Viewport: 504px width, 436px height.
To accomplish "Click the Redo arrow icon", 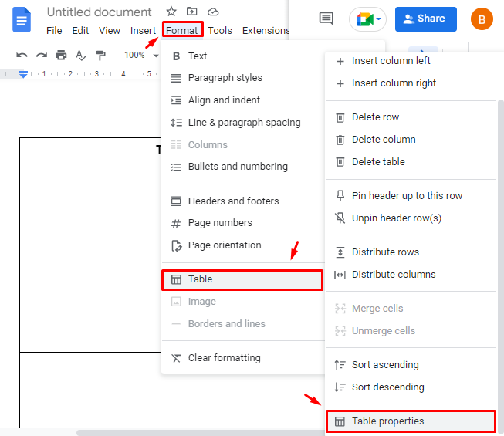I will [42, 56].
